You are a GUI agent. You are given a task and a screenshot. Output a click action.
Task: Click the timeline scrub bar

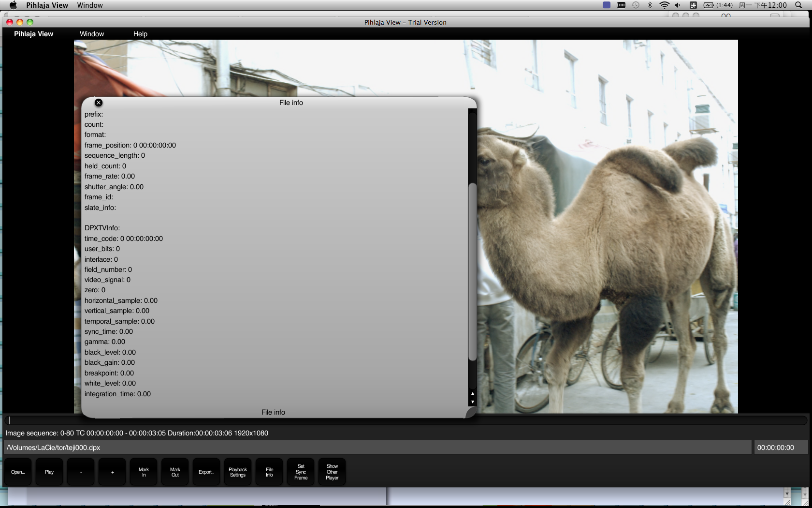point(406,420)
